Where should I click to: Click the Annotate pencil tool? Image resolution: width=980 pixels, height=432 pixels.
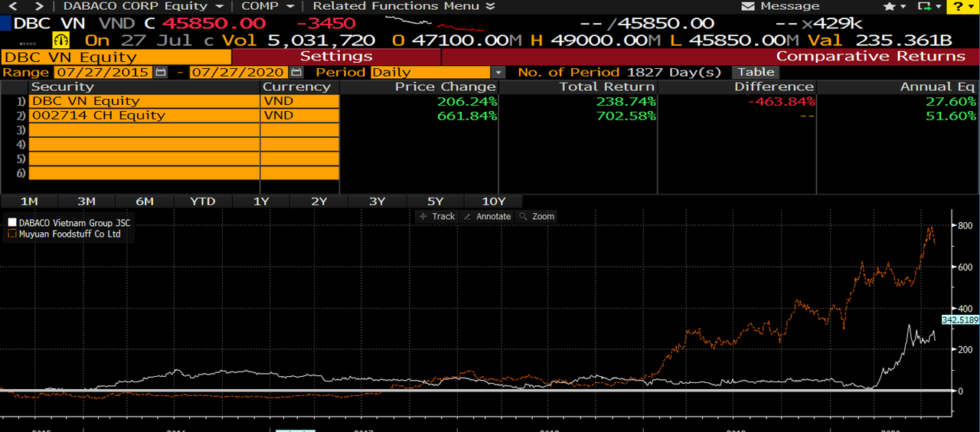pos(487,217)
